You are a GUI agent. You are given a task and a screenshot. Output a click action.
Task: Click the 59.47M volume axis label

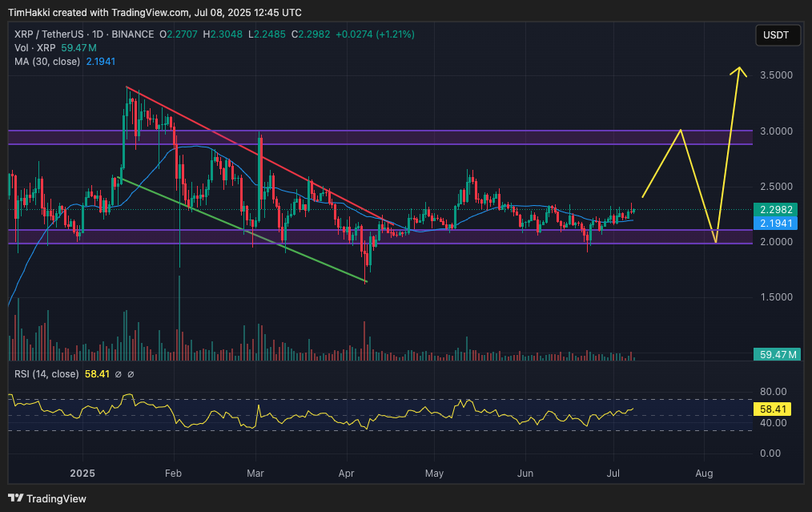778,354
